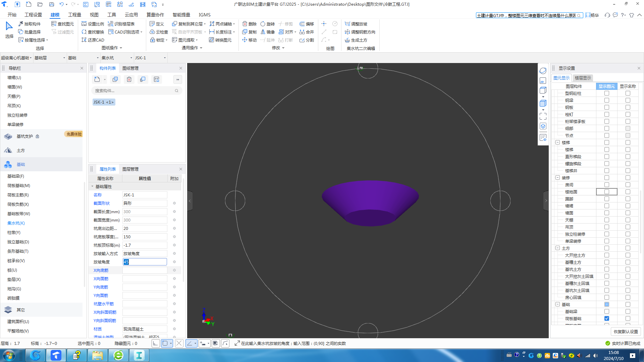Screen dimensions: 644x362
Task: Click the 删除 delete tool in ribbon
Action: click(x=250, y=24)
